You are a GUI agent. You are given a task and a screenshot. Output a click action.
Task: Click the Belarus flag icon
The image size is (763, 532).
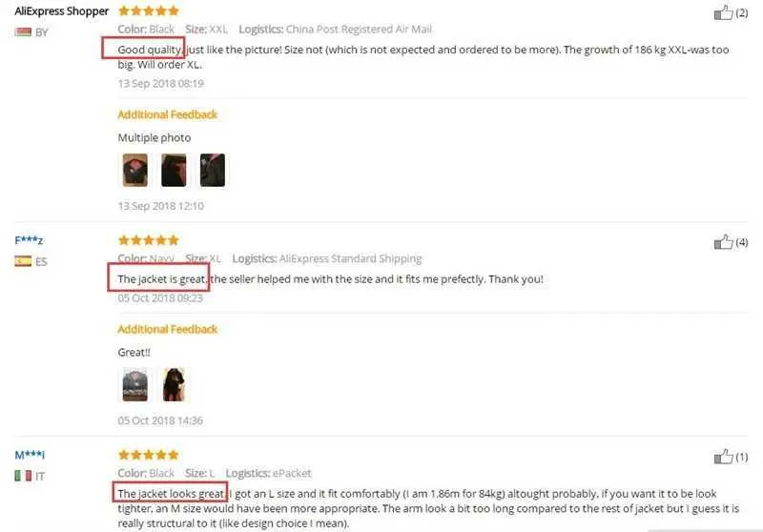[x=23, y=32]
